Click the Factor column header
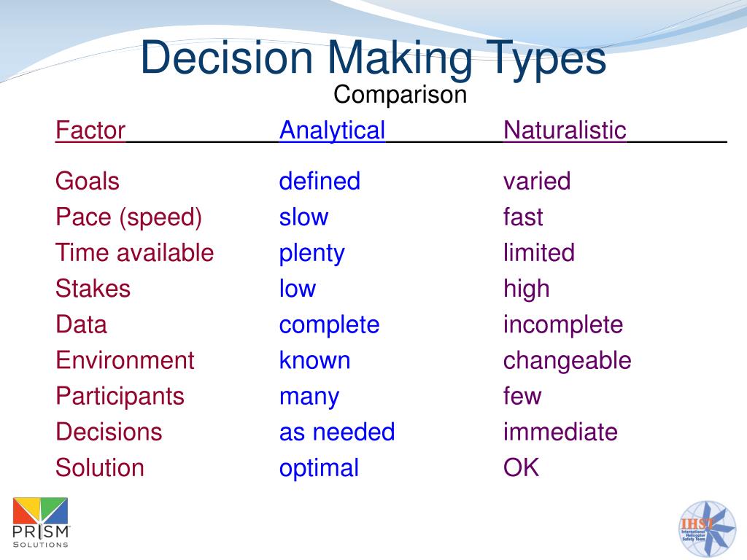This screenshot has width=747, height=560. tap(90, 130)
